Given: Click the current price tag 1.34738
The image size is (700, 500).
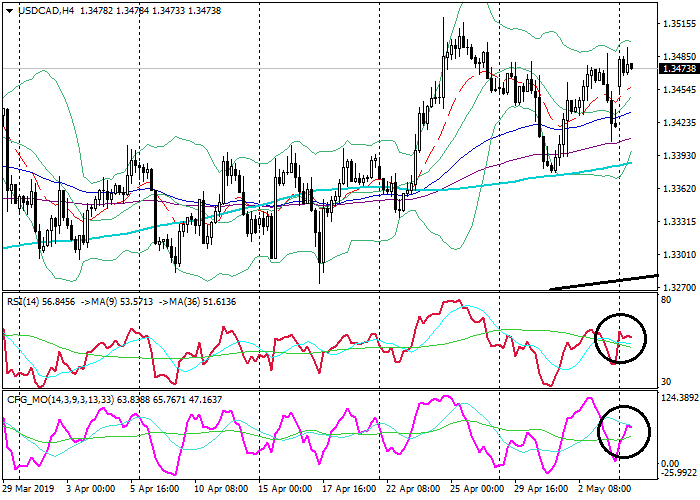Looking at the screenshot, I should point(679,69).
